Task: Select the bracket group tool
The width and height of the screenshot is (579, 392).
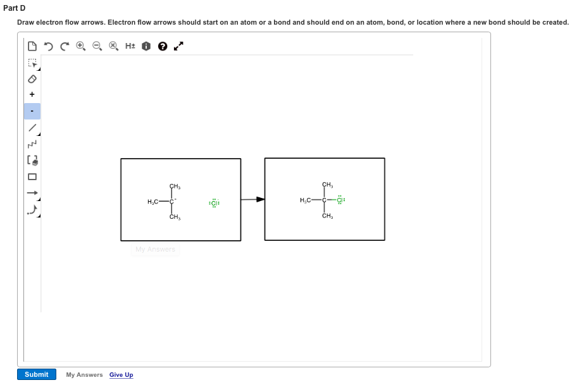Action: (32, 160)
